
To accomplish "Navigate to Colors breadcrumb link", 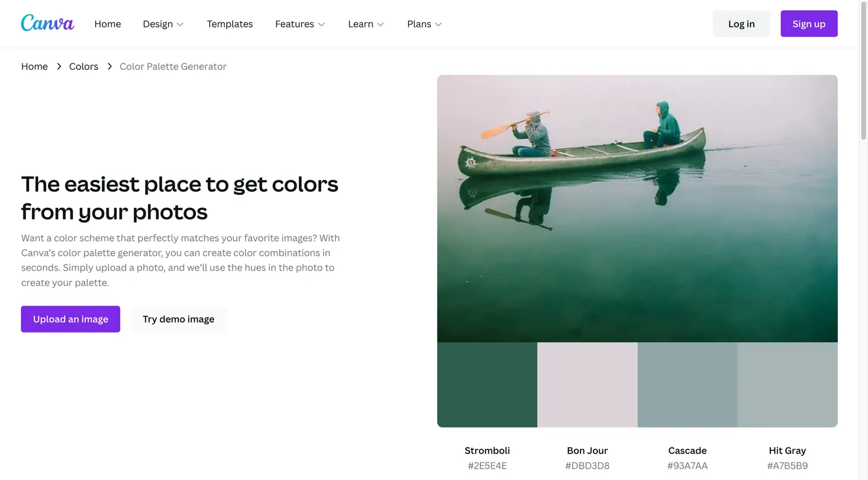I will pos(84,66).
